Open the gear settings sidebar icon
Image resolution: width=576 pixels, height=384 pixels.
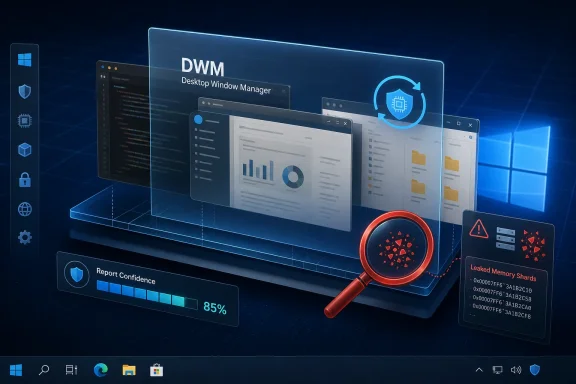point(25,237)
